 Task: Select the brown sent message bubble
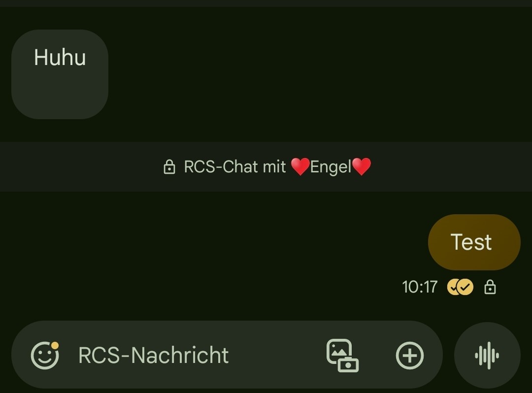click(x=474, y=242)
